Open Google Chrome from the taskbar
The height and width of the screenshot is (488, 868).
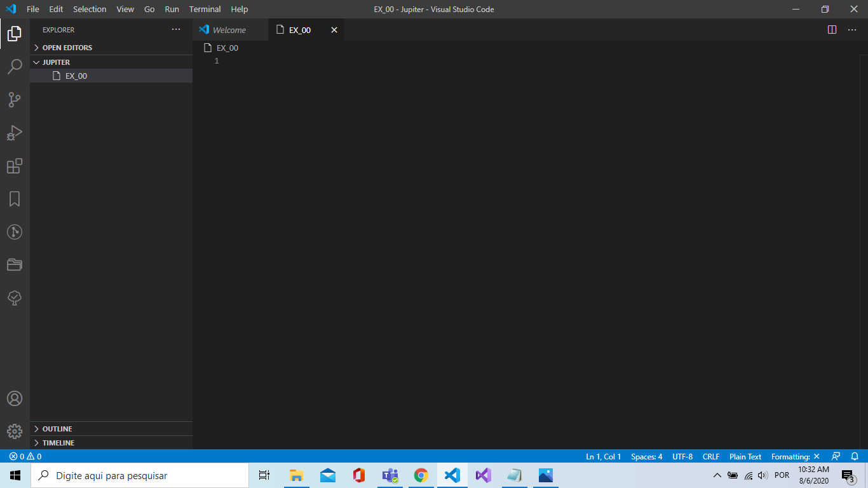421,475
